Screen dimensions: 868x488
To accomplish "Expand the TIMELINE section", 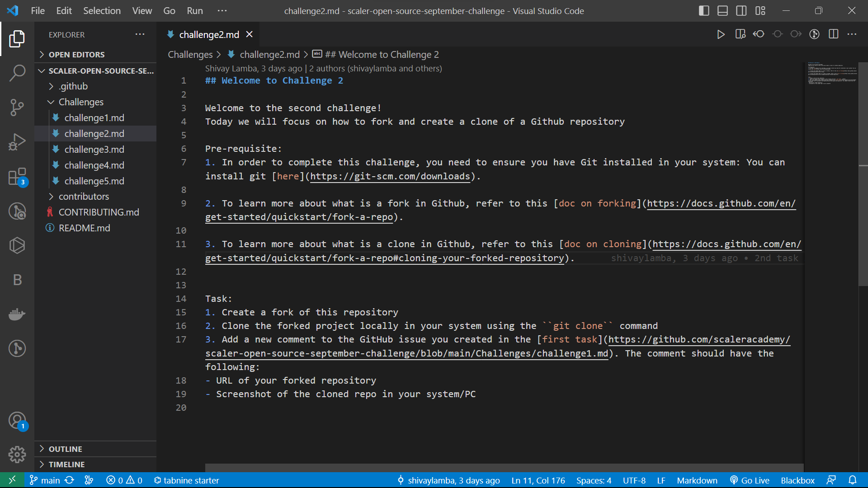I will click(66, 464).
